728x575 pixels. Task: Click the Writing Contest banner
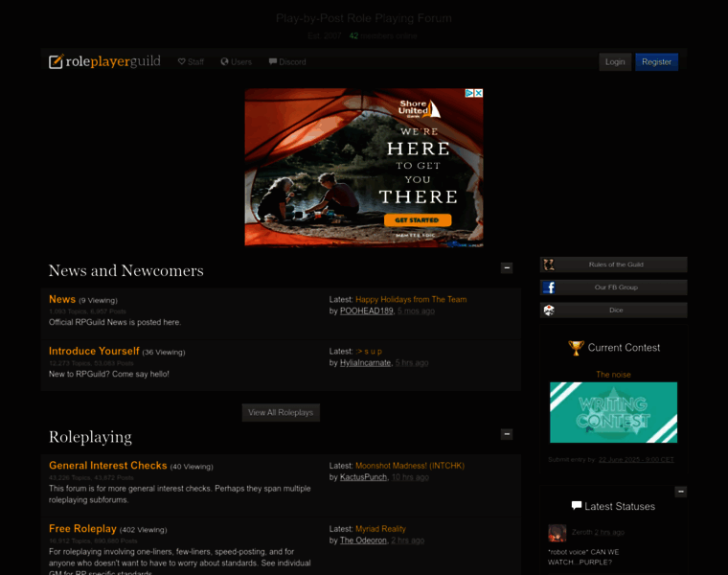tap(613, 412)
